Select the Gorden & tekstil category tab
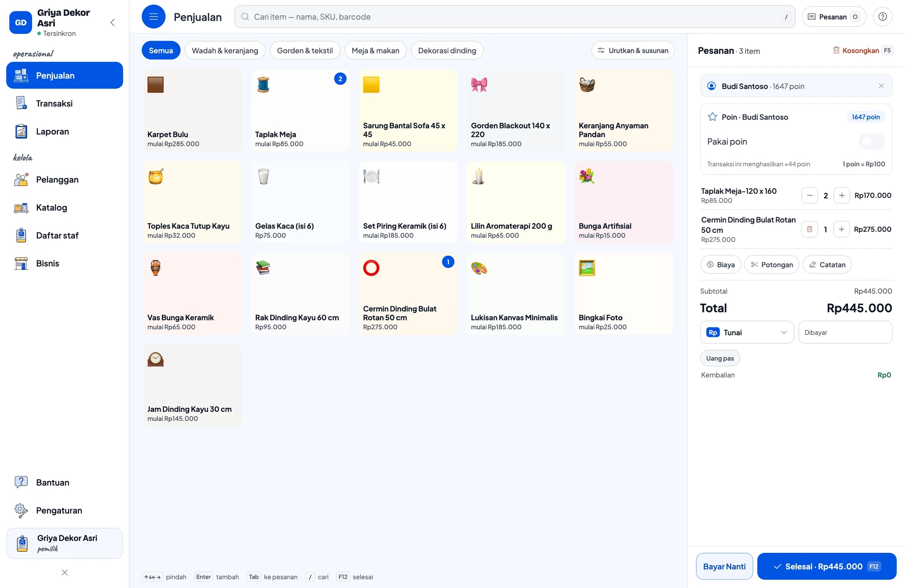This screenshot has width=905, height=588. [305, 51]
